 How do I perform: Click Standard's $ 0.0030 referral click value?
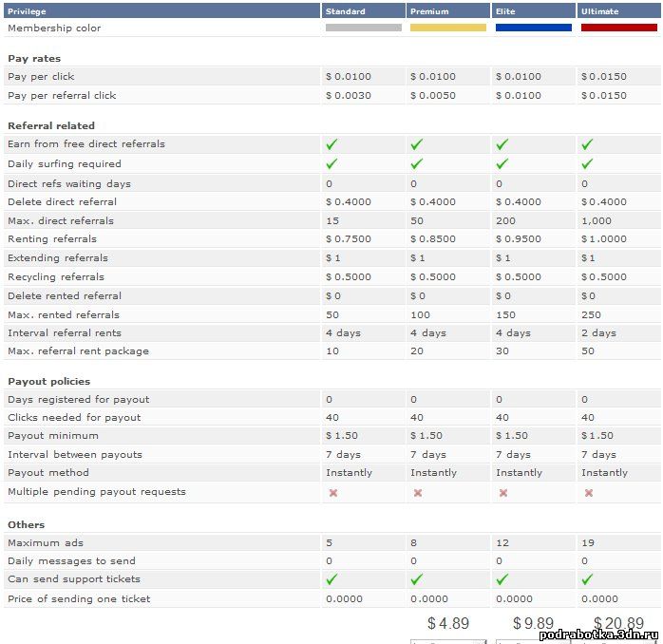349,96
